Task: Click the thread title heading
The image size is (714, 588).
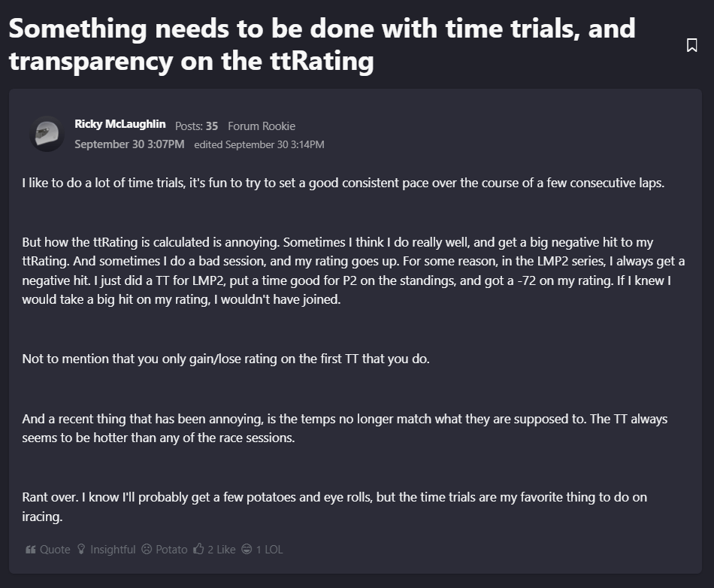Action: (x=322, y=45)
